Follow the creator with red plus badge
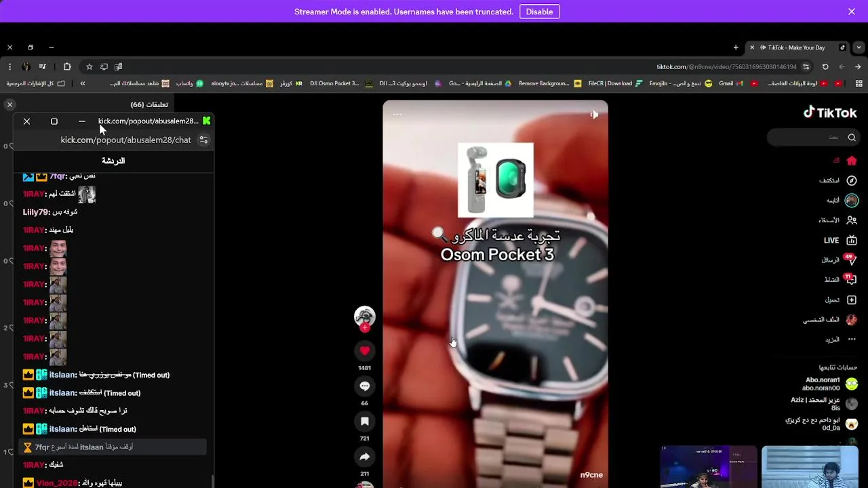 point(365,328)
